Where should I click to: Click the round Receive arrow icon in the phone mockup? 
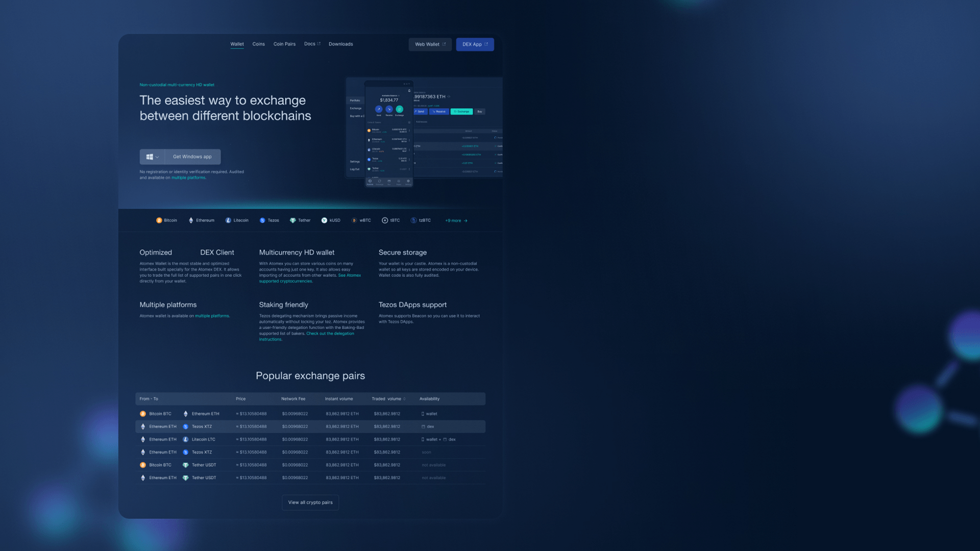click(389, 109)
